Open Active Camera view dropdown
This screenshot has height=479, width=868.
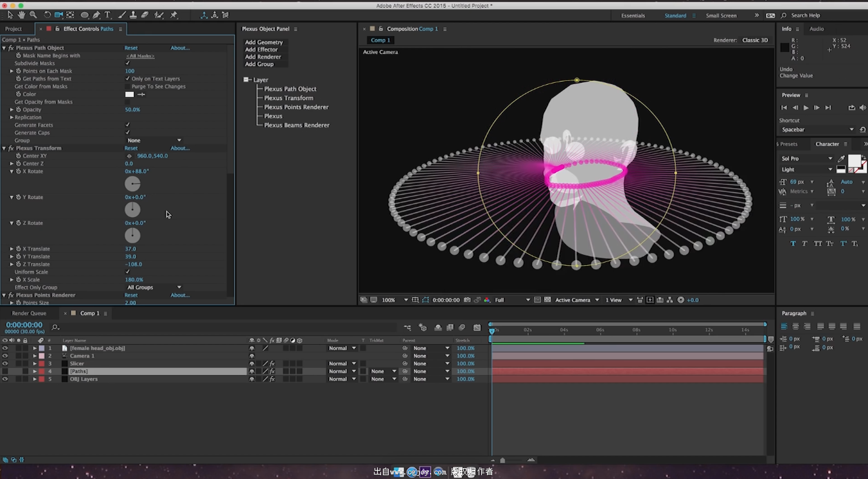click(x=578, y=300)
